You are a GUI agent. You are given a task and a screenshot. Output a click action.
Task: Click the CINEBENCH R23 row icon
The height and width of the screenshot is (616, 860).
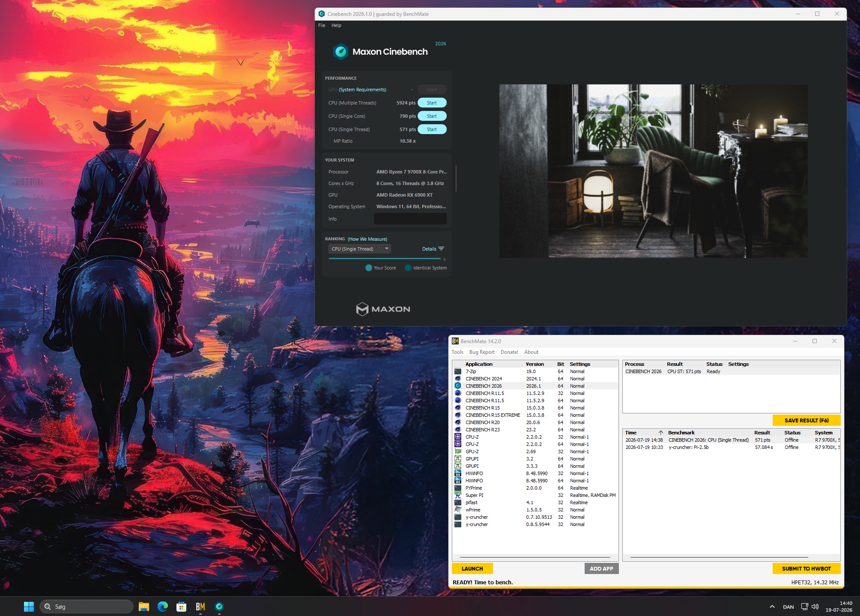[x=458, y=430]
